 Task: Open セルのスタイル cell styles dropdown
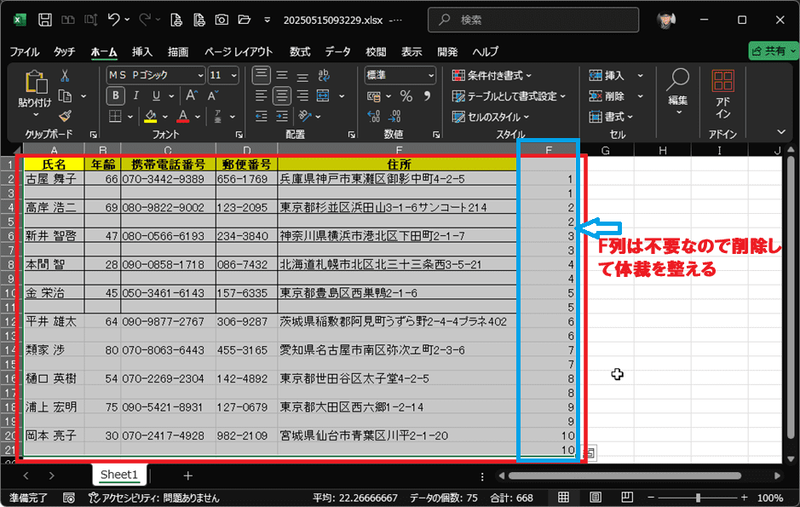(490, 117)
